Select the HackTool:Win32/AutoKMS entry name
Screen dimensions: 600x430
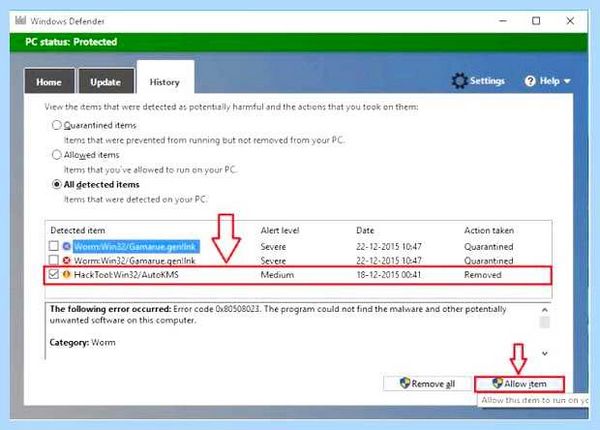(126, 275)
